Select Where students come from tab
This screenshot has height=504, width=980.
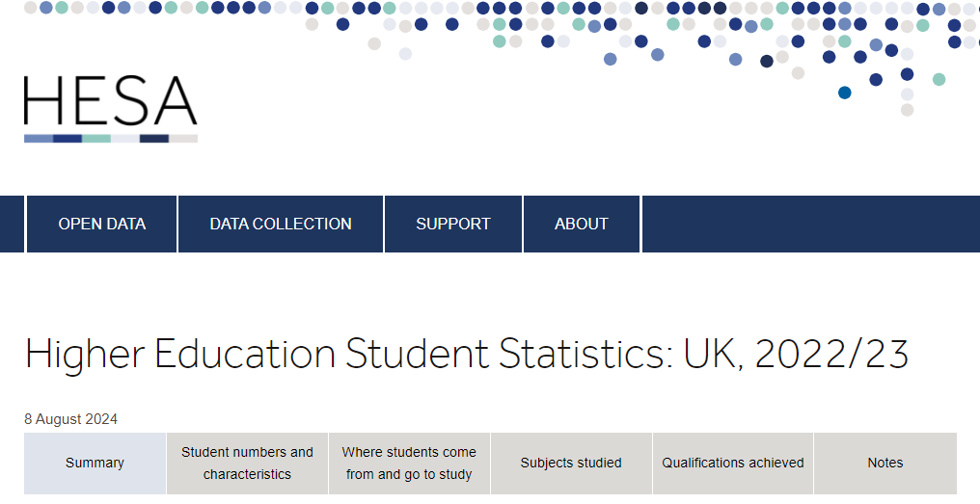[x=409, y=463]
